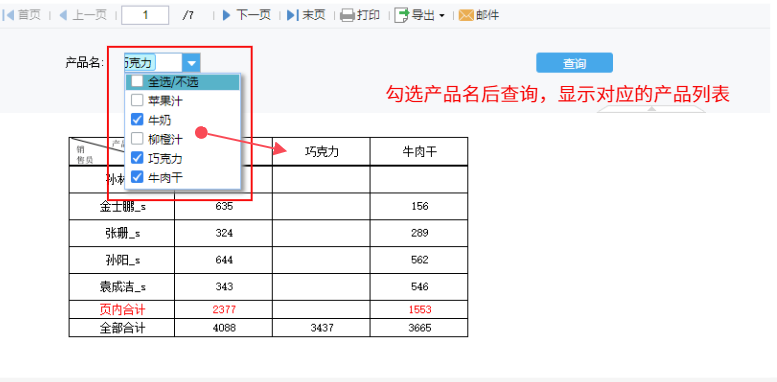Click the 查询 button
Screen dimensions: 777x382
(x=574, y=63)
